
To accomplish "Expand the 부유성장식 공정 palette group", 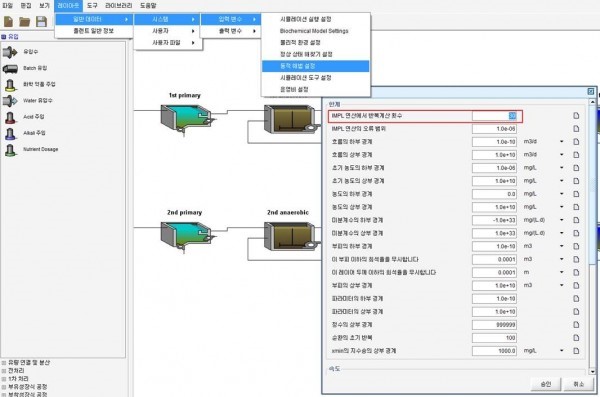I will 4,387.
